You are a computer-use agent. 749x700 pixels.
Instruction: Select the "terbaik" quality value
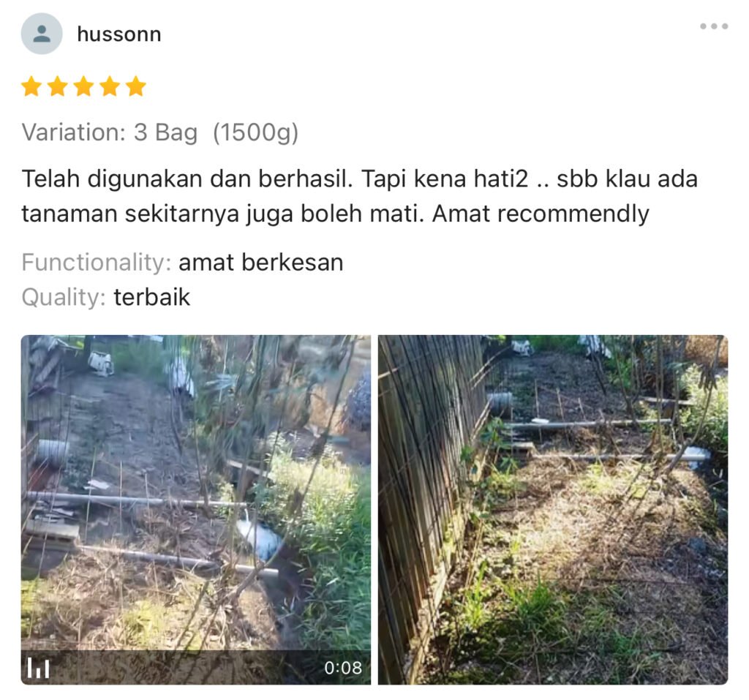(x=152, y=297)
